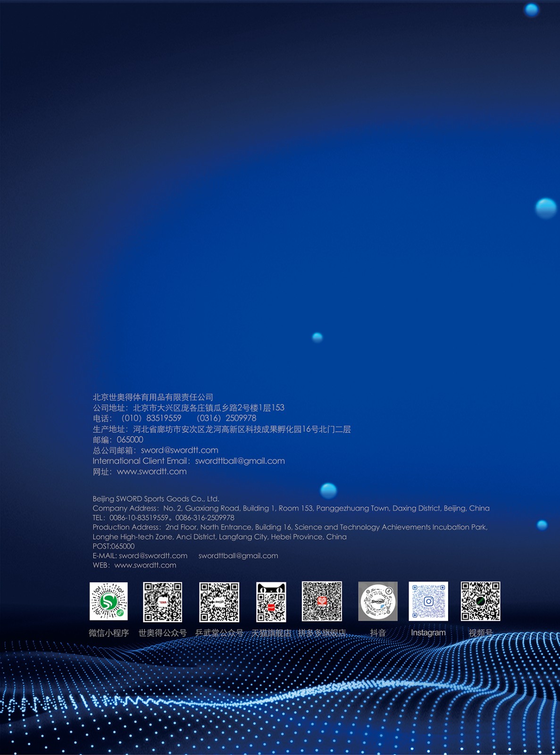Select the round 抖音 Douyin QR code
The height and width of the screenshot is (755, 560).
(x=378, y=601)
